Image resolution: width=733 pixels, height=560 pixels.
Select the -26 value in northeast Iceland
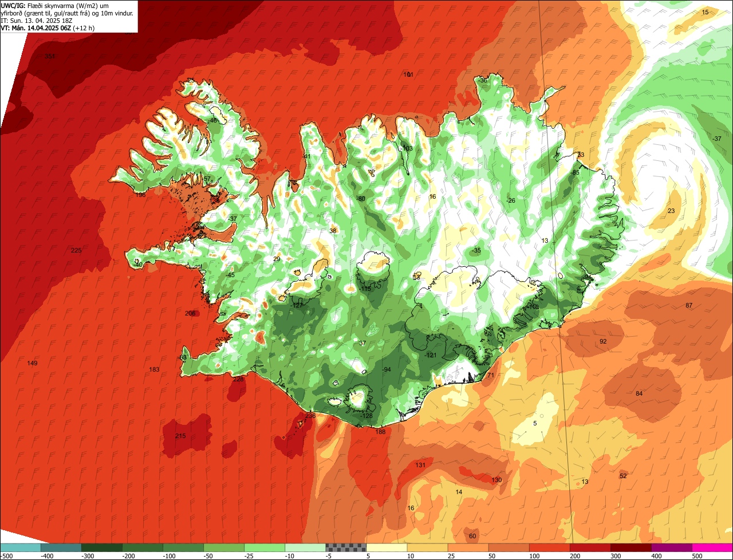coord(511,200)
